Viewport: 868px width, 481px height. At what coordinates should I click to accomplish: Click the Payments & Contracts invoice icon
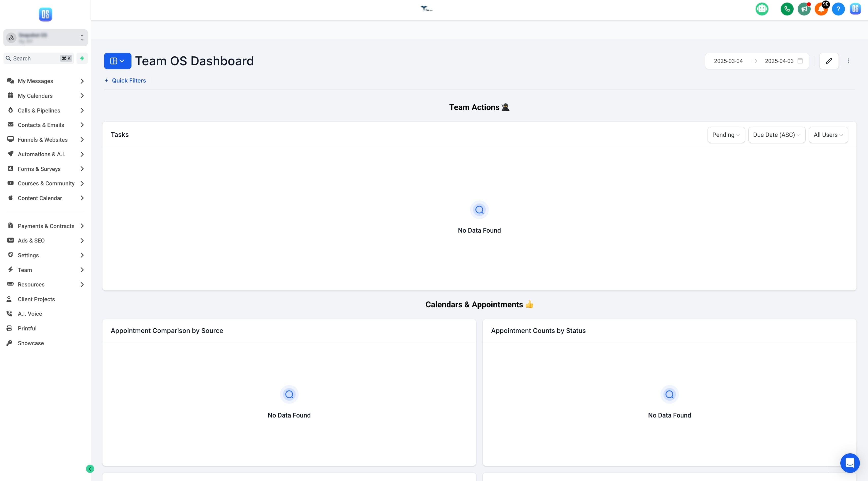10,226
